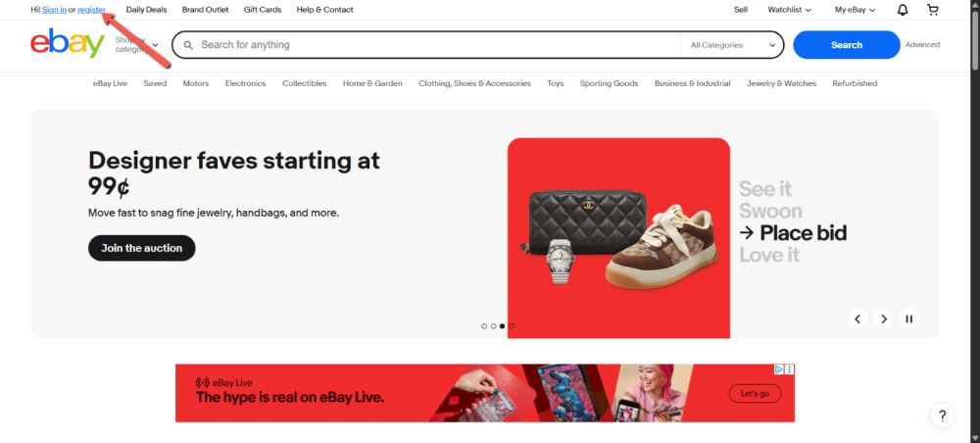This screenshot has width=980, height=443.
Task: Open the Daily Deals menu item
Action: pos(146,10)
